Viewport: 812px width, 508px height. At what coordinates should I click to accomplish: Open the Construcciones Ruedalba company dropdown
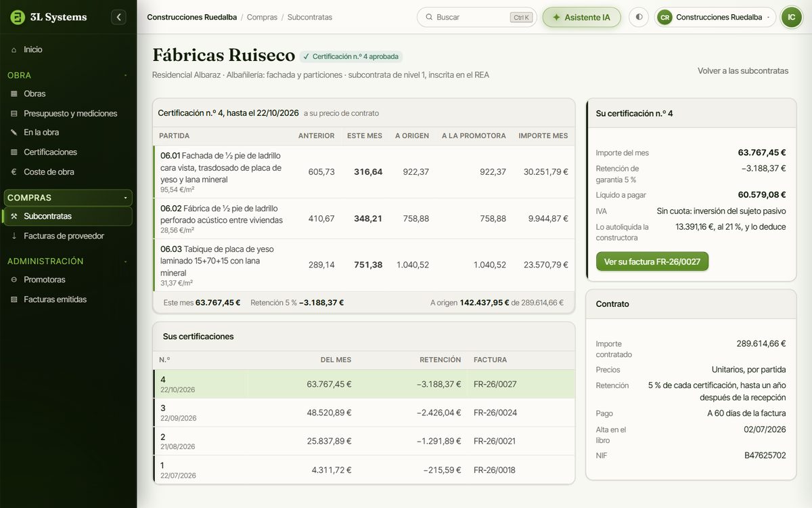[715, 17]
